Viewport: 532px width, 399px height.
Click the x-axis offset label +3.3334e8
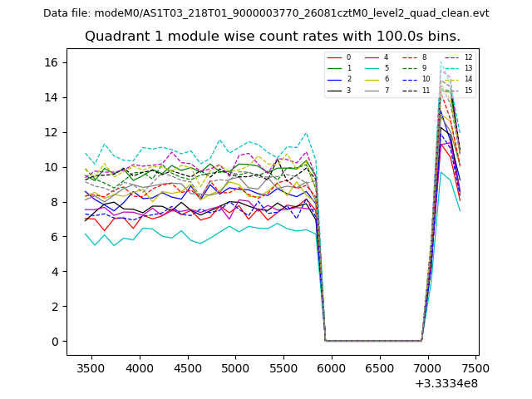click(x=446, y=383)
